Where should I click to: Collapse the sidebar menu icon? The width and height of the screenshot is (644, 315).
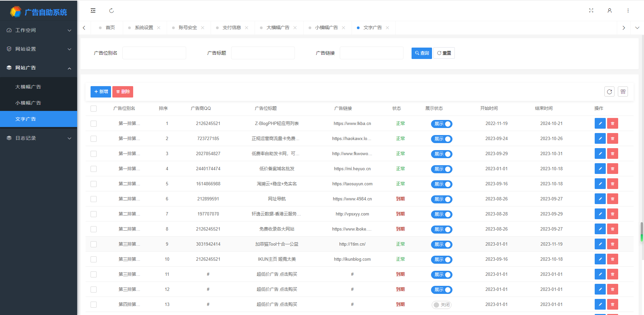tap(93, 11)
